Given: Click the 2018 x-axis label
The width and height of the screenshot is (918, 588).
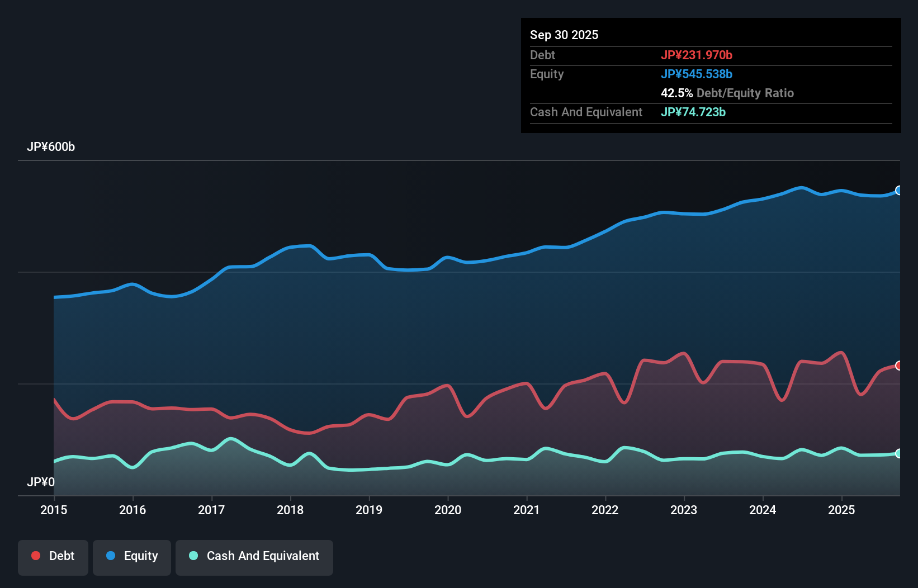Looking at the screenshot, I should (290, 510).
